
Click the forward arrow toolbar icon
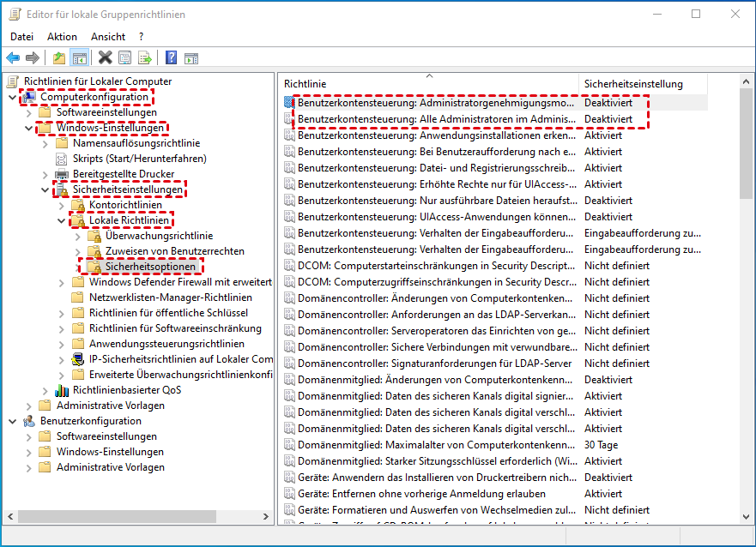tap(33, 58)
